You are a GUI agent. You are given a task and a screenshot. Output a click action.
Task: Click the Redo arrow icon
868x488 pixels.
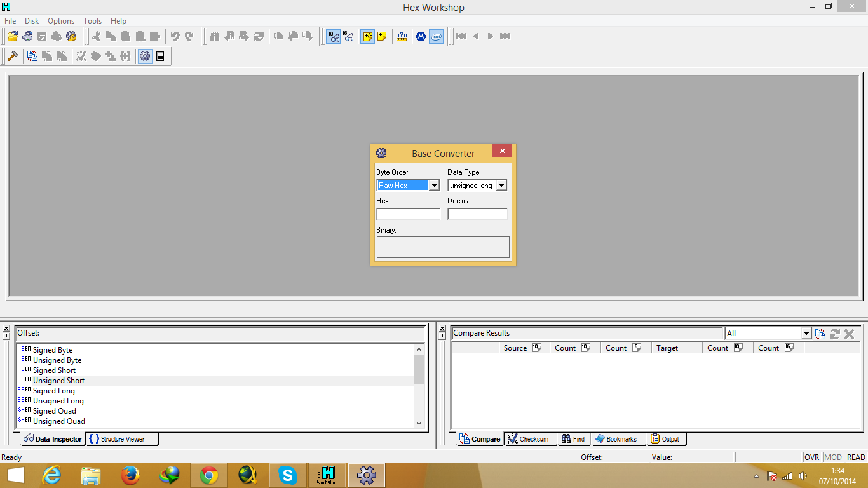[189, 36]
